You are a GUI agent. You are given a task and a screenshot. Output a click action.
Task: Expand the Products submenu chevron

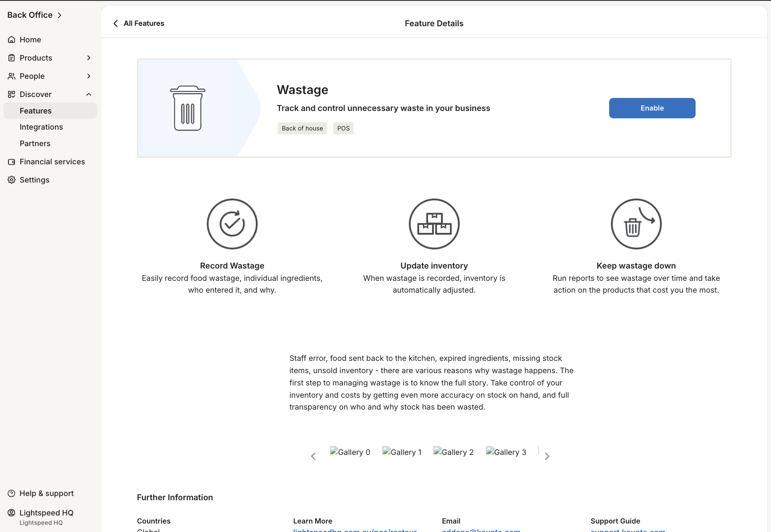[89, 58]
